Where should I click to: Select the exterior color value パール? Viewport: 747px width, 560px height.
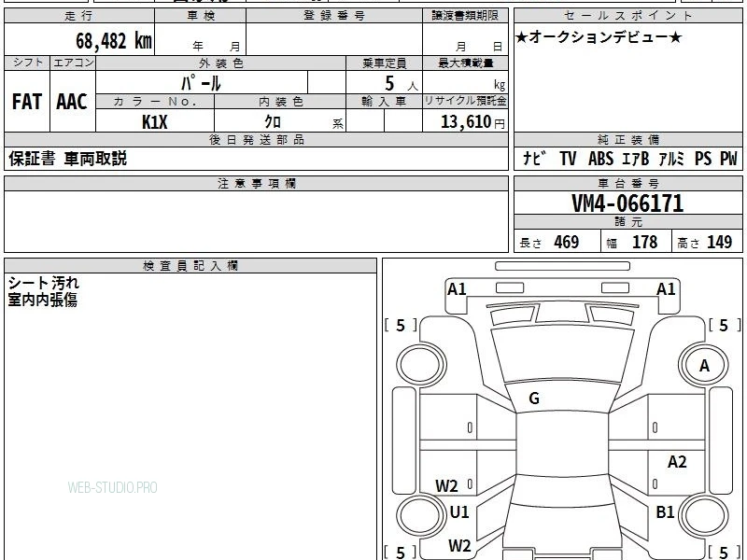(201, 83)
